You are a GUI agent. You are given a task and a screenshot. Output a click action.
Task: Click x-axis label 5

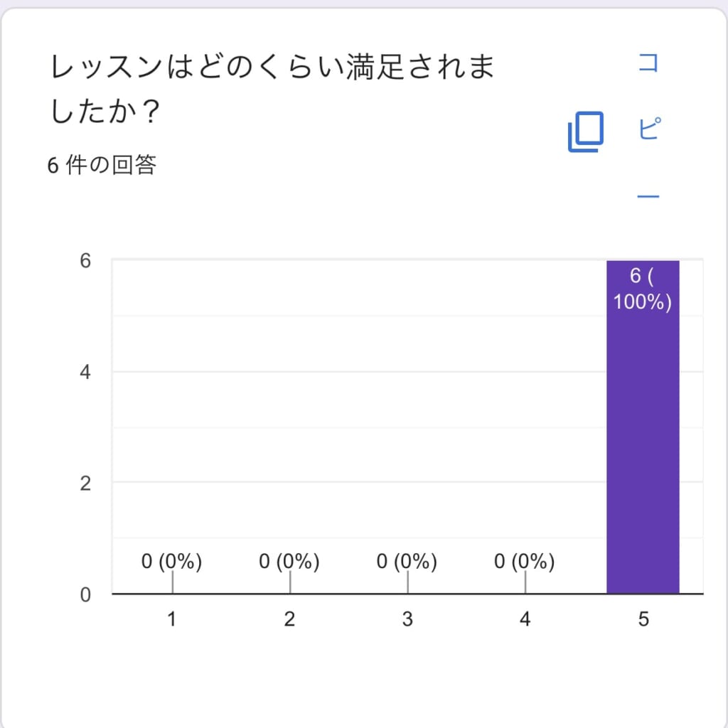[643, 619]
